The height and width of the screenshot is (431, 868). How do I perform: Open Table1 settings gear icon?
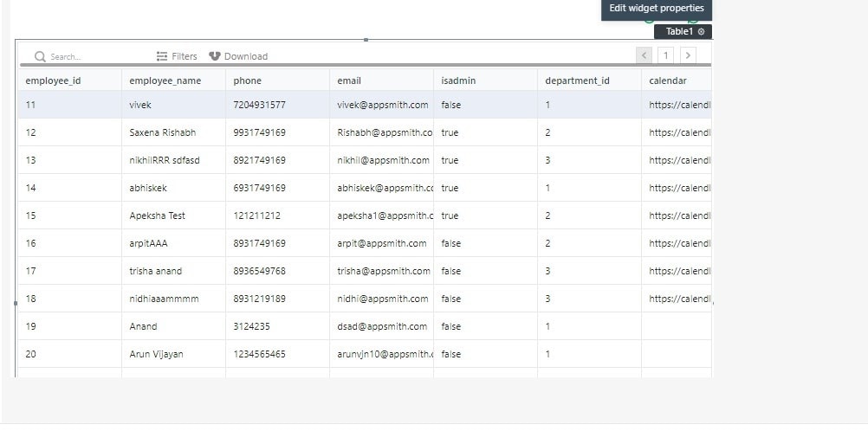coord(702,31)
